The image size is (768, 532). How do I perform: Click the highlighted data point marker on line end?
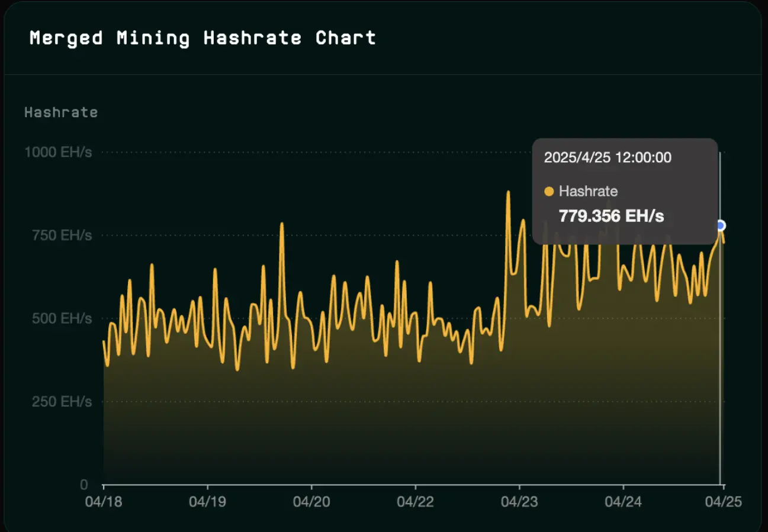720,225
